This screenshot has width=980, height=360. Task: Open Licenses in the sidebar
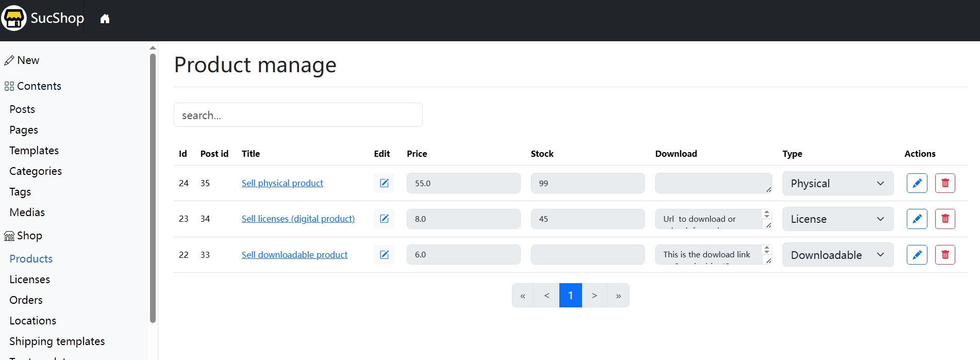[30, 280]
